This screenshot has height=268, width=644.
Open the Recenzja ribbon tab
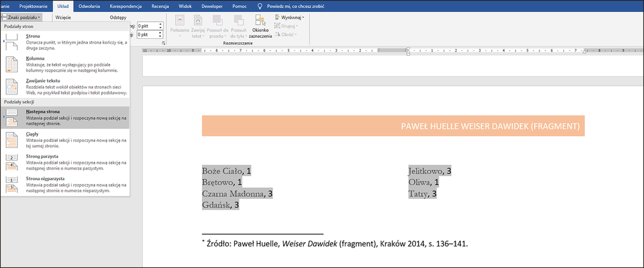160,5
